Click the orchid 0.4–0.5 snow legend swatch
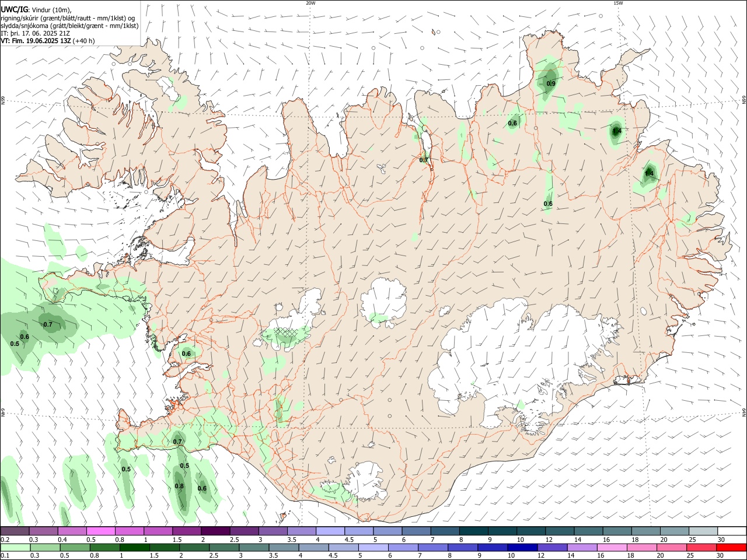The image size is (747, 560). point(72,531)
